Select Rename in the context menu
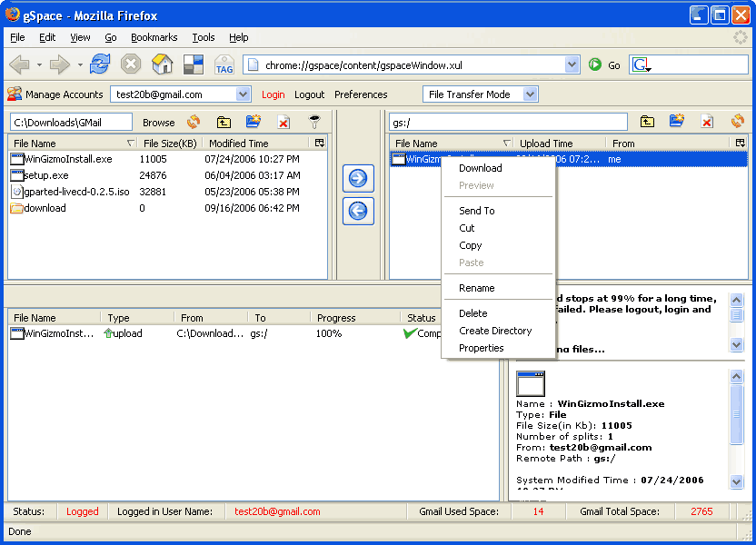This screenshot has width=756, height=545. (498, 288)
